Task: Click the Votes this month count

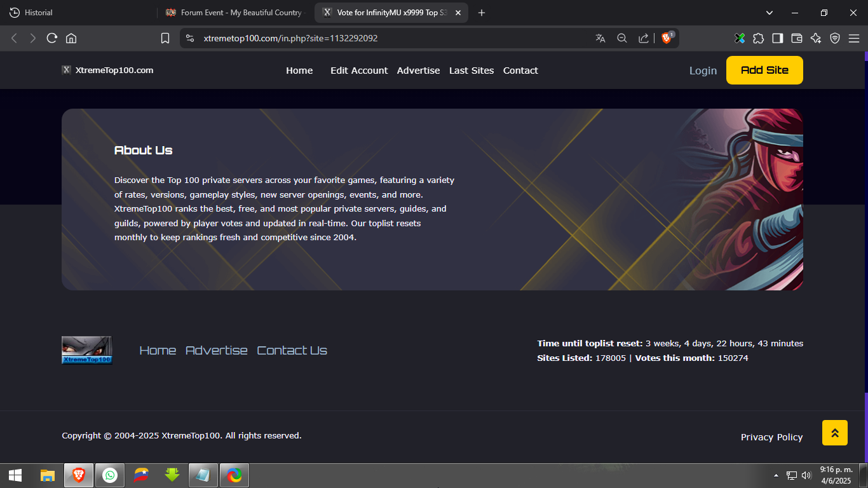Action: (733, 358)
